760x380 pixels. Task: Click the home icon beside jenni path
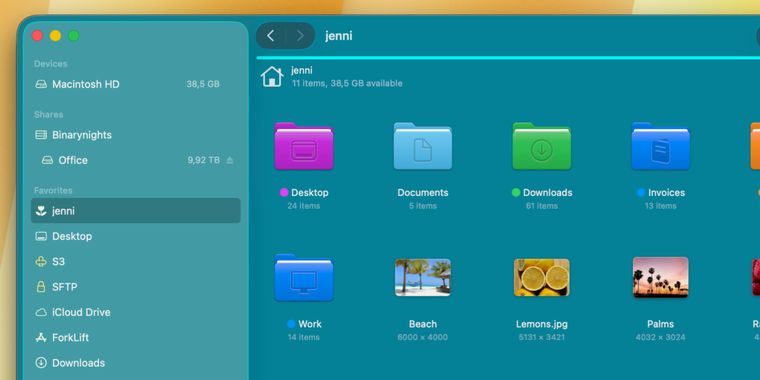[x=272, y=77]
